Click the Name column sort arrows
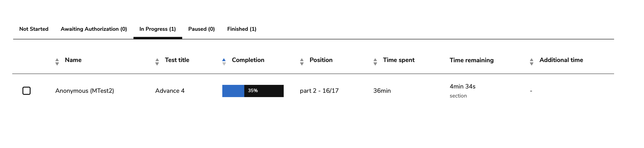Image resolution: width=644 pixels, height=148 pixels. pos(57,62)
